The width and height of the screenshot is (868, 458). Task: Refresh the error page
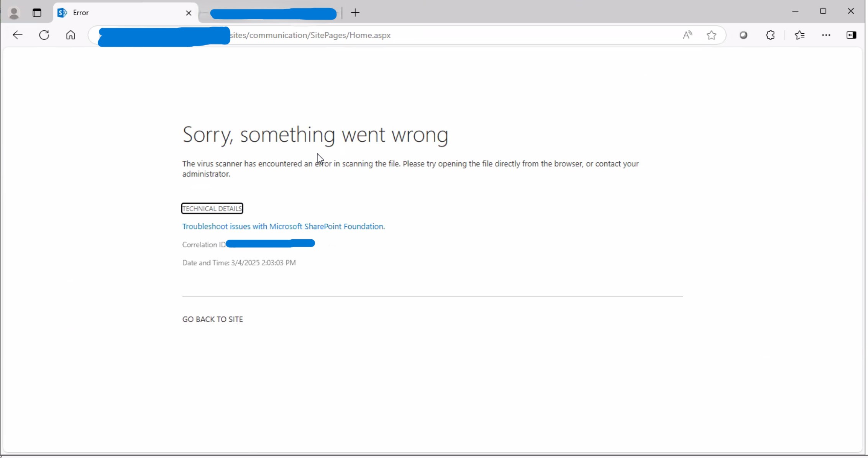44,35
